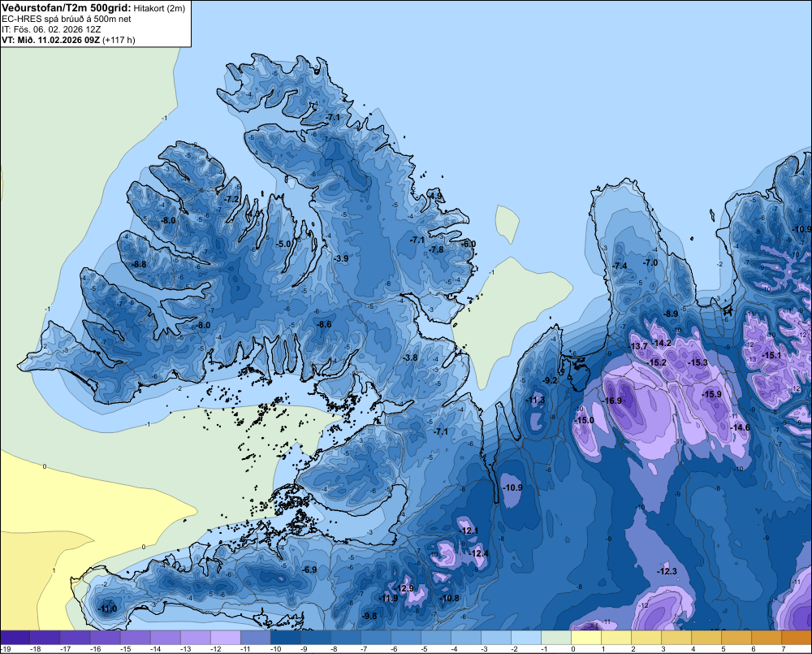The height and width of the screenshot is (654, 812).
Task: Click the -15.0 temperature label
Action: pos(585,420)
